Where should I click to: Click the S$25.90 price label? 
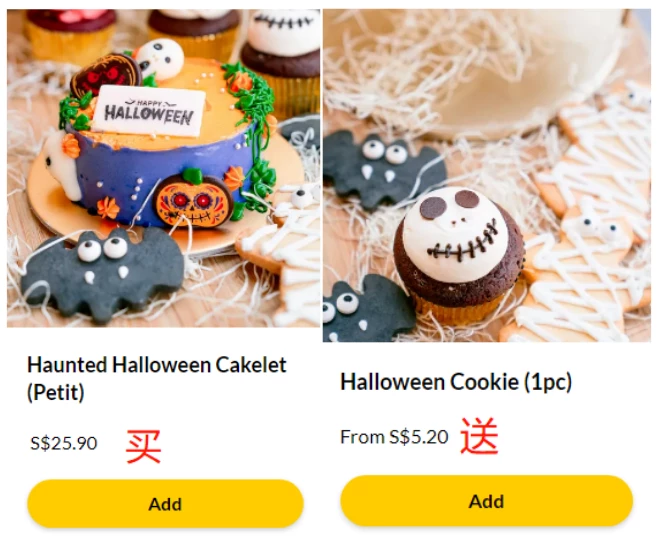coord(64,443)
